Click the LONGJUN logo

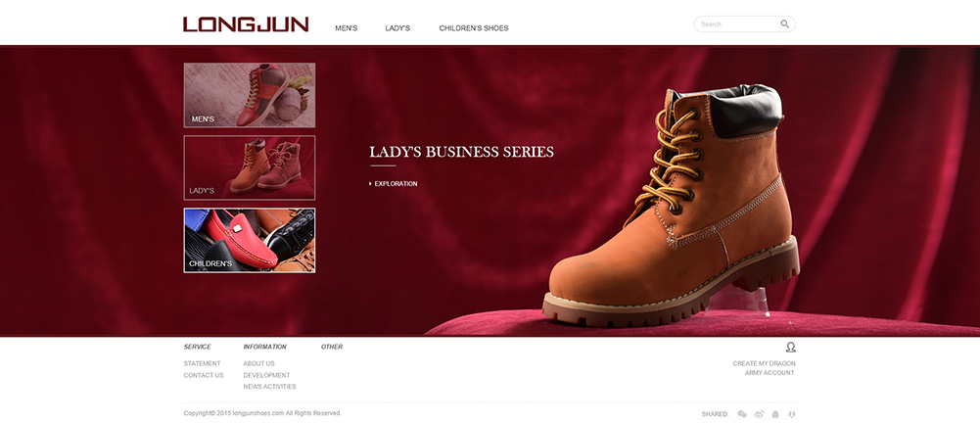coord(246,24)
